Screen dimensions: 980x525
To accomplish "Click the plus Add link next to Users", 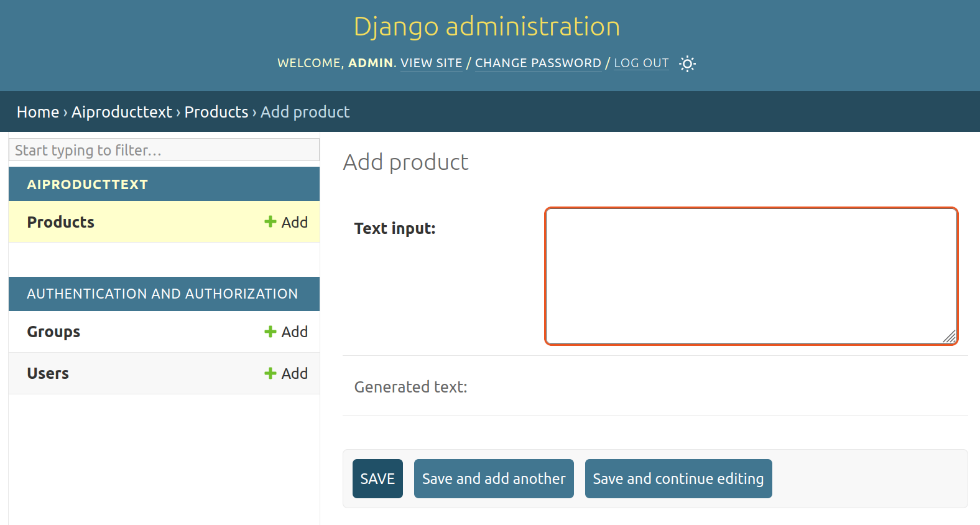I will [286, 373].
